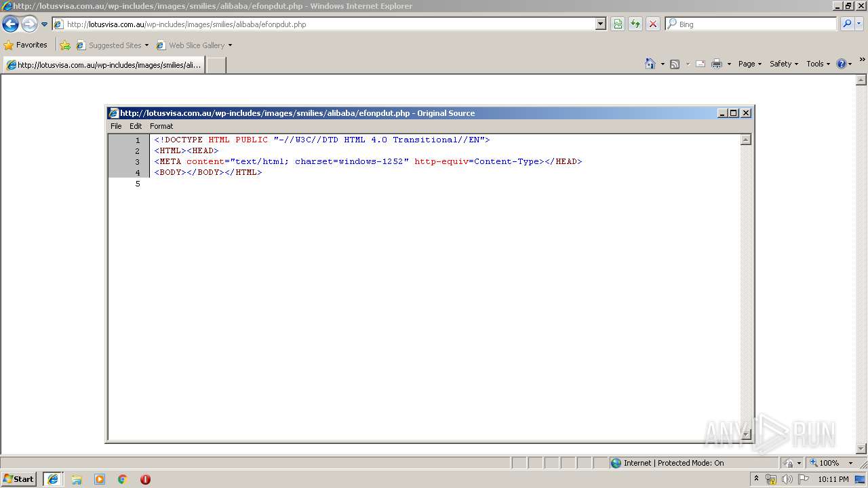868x488 pixels.
Task: Click main page scrollbar up arrow
Action: pos(862,80)
